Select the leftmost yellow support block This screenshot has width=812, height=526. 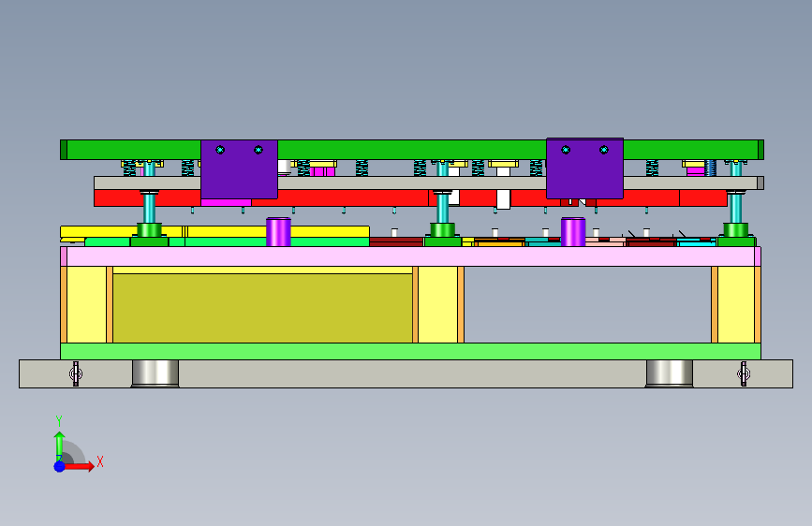[86, 304]
